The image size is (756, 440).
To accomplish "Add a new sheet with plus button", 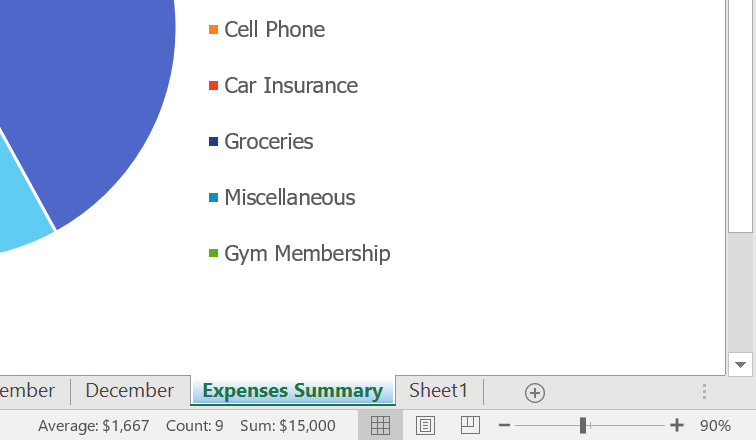I will click(x=535, y=392).
